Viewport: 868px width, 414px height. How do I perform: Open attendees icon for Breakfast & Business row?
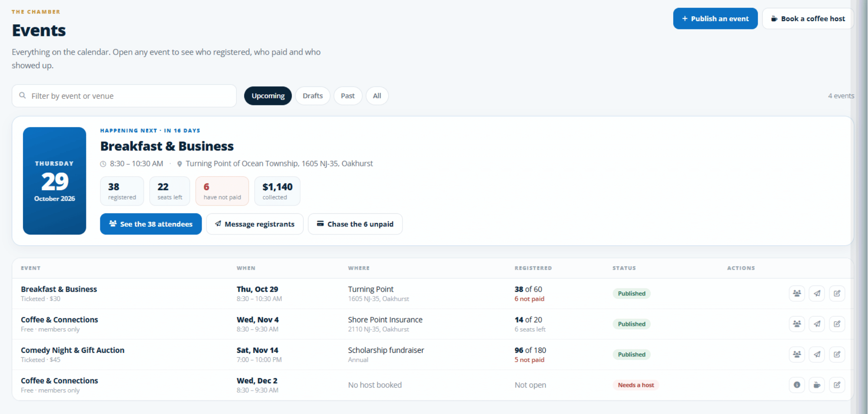click(x=797, y=293)
